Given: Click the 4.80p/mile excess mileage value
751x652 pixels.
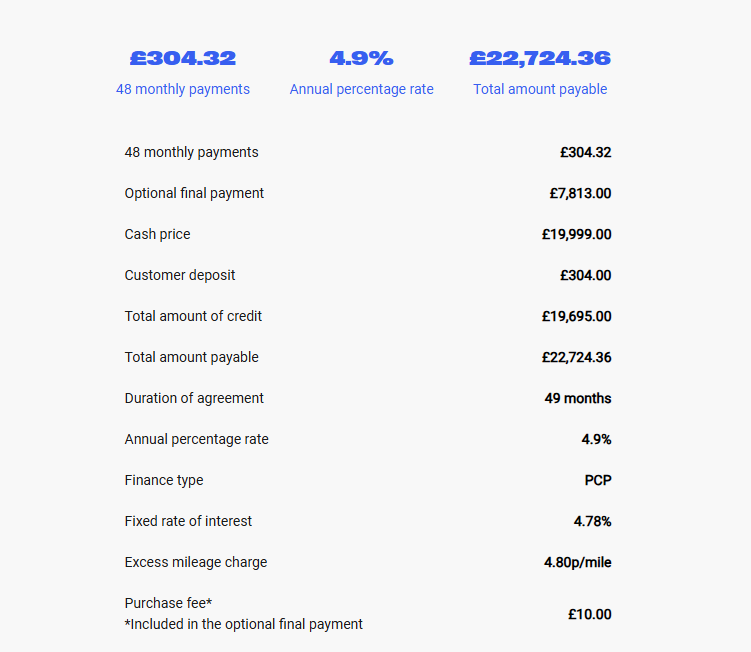Looking at the screenshot, I should [x=578, y=562].
